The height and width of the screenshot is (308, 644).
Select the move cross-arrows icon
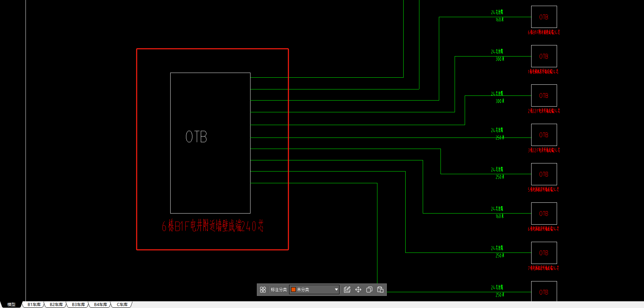point(358,290)
